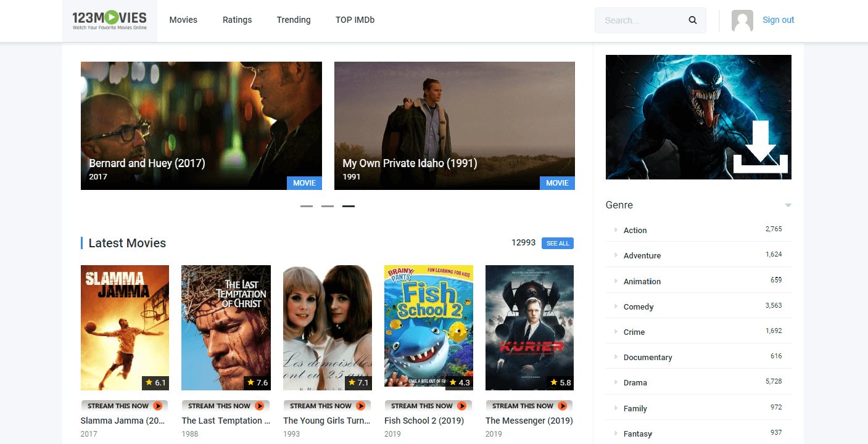Click the 5.8 star rating badge
The width and height of the screenshot is (868, 444).
tap(561, 383)
